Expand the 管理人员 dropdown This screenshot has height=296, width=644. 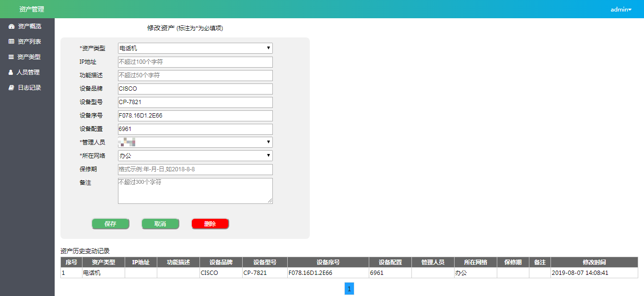195,142
